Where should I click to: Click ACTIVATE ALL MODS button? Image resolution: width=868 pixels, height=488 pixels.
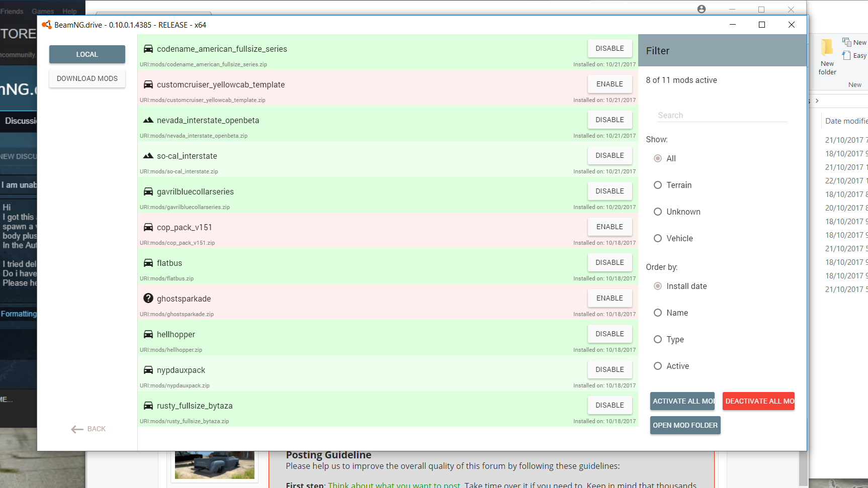click(x=682, y=401)
